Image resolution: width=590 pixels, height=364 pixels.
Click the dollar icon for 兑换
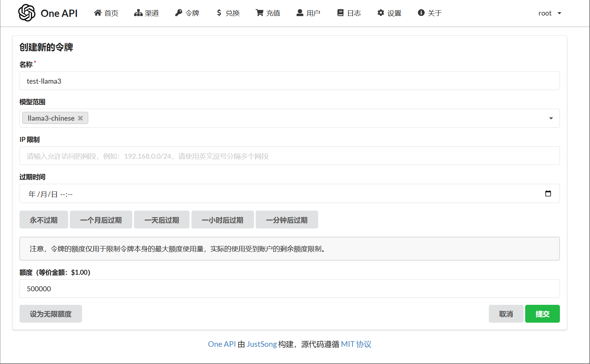[219, 13]
